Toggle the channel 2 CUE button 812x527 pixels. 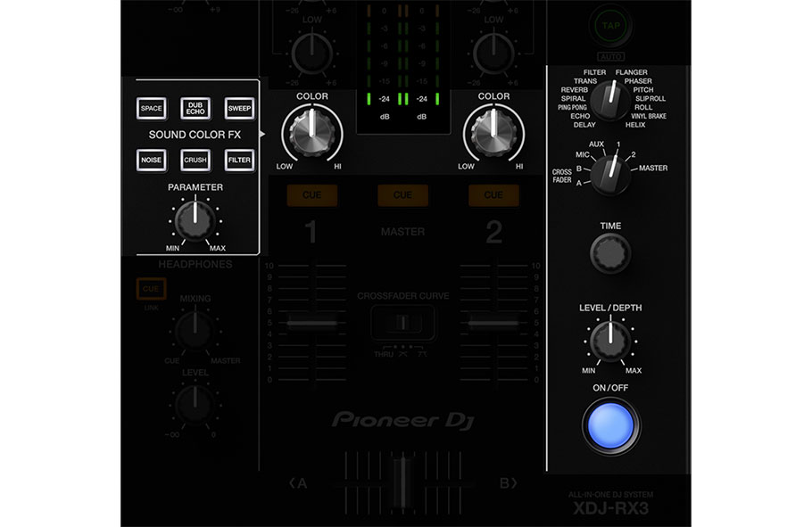[x=493, y=195]
